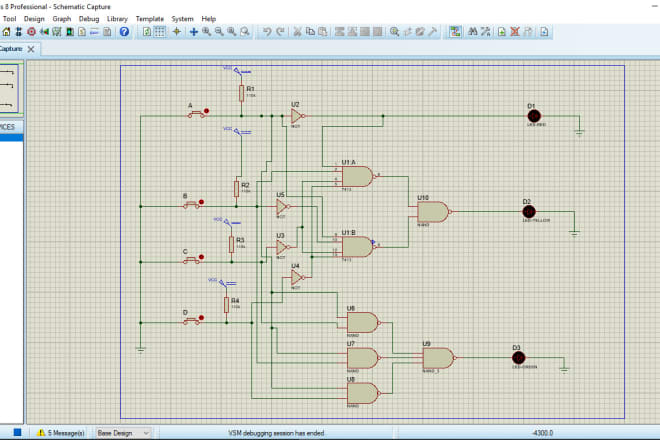The height and width of the screenshot is (440, 660).
Task: Select NAND gate U6
Action: pos(363,323)
